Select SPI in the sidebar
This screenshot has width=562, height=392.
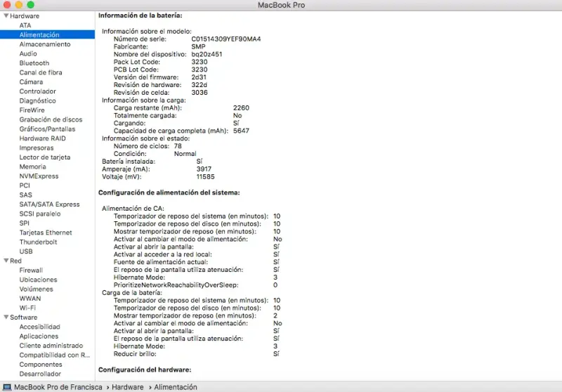point(25,223)
